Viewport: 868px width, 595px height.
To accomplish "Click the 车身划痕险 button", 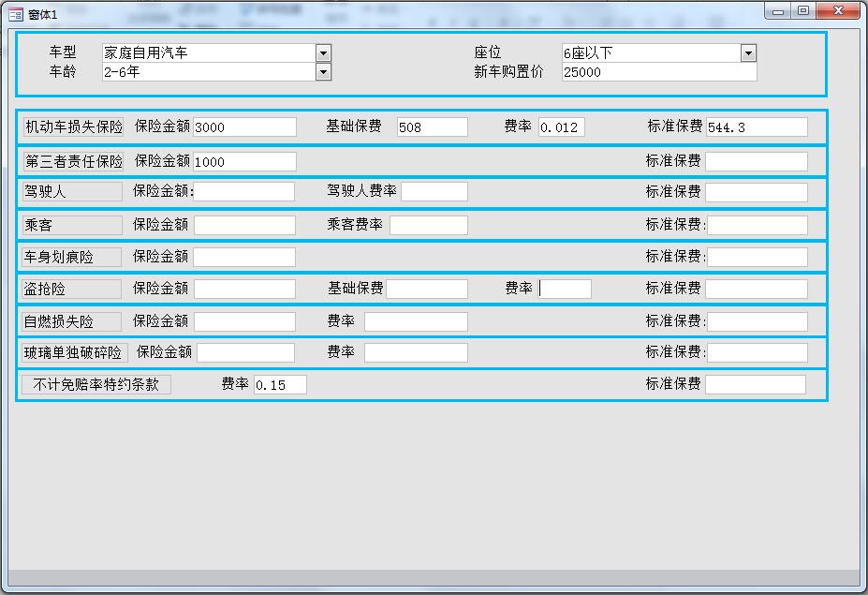I will pyautogui.click(x=71, y=257).
